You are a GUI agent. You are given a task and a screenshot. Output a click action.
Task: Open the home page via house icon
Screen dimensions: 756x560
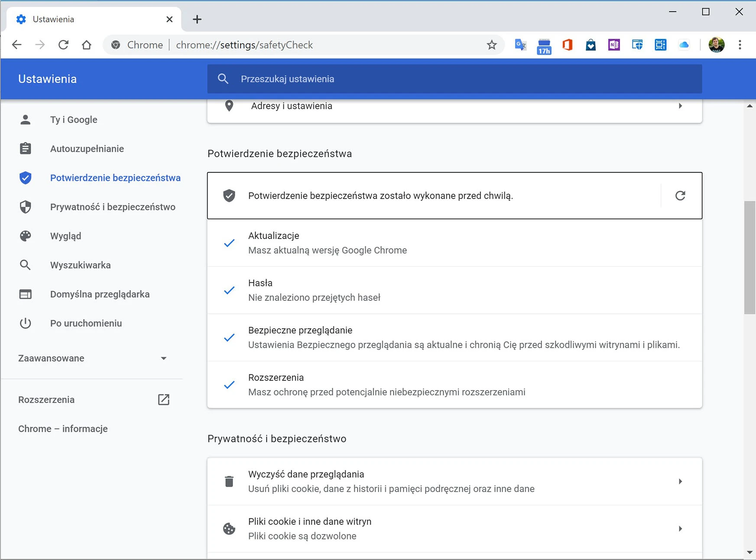pos(87,45)
